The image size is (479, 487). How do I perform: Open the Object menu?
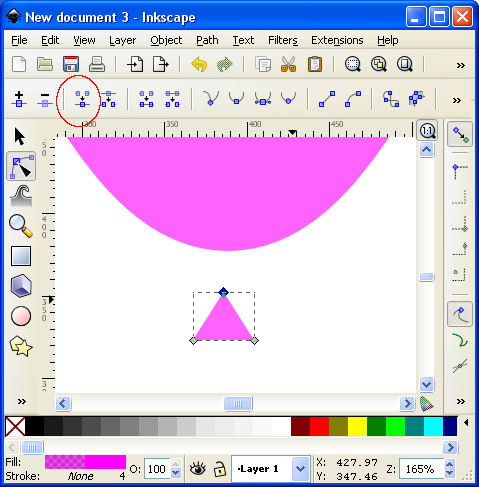tap(166, 40)
